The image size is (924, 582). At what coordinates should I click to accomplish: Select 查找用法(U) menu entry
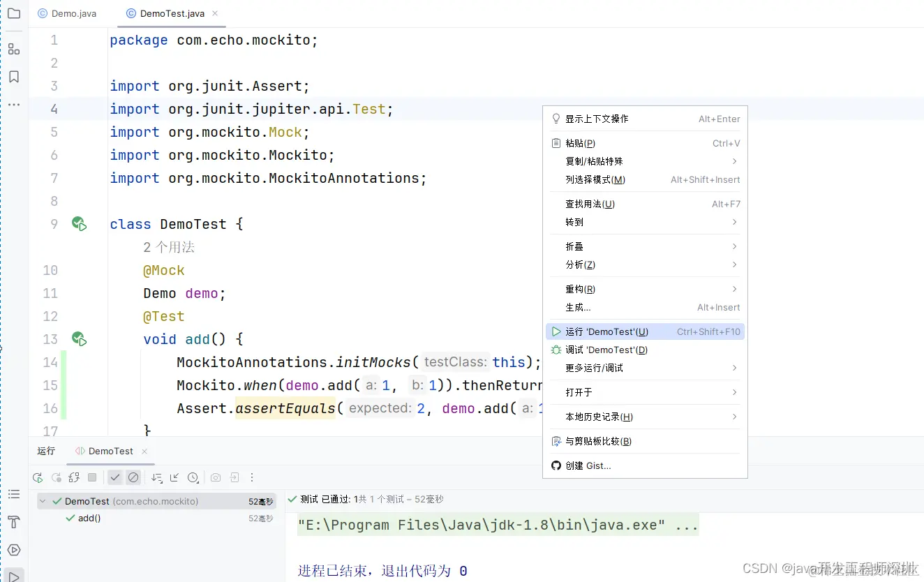(x=645, y=204)
